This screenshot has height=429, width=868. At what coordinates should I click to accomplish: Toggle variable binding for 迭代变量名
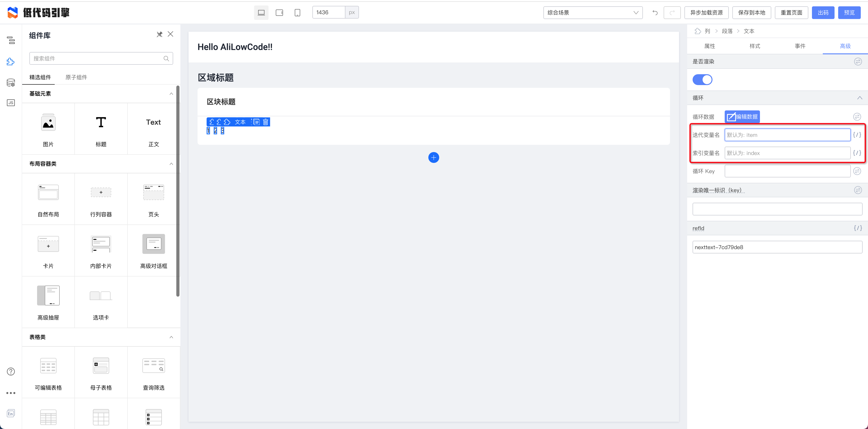click(857, 135)
